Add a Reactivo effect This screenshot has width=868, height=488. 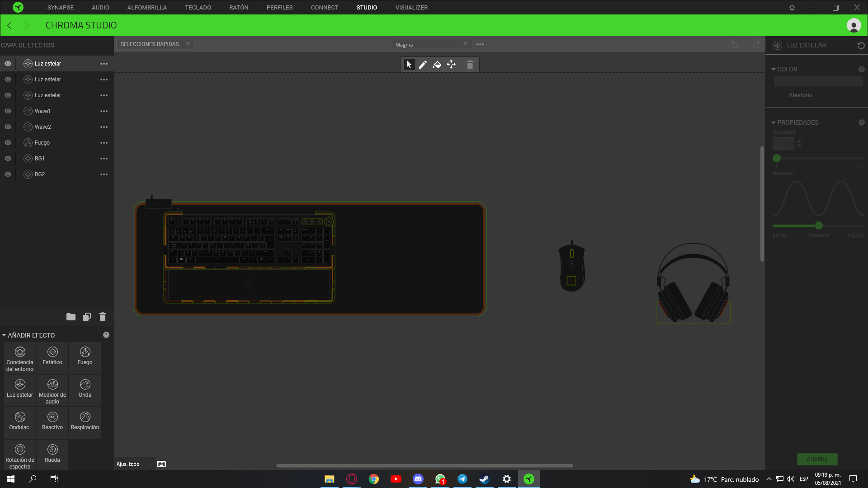52,423
